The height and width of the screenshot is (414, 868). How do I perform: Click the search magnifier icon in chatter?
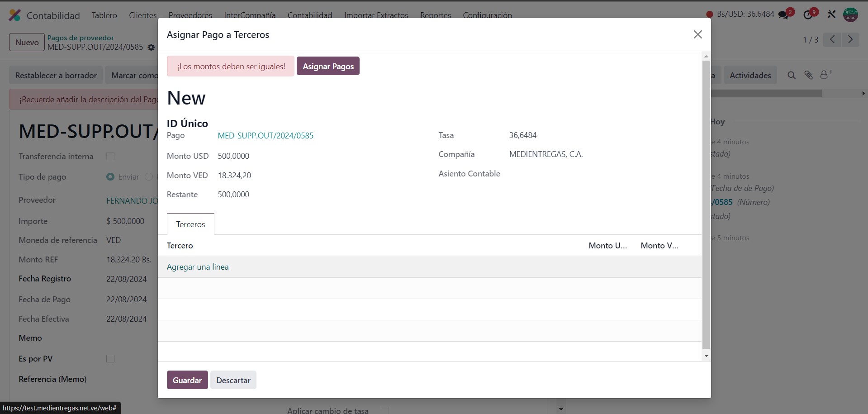coord(791,76)
